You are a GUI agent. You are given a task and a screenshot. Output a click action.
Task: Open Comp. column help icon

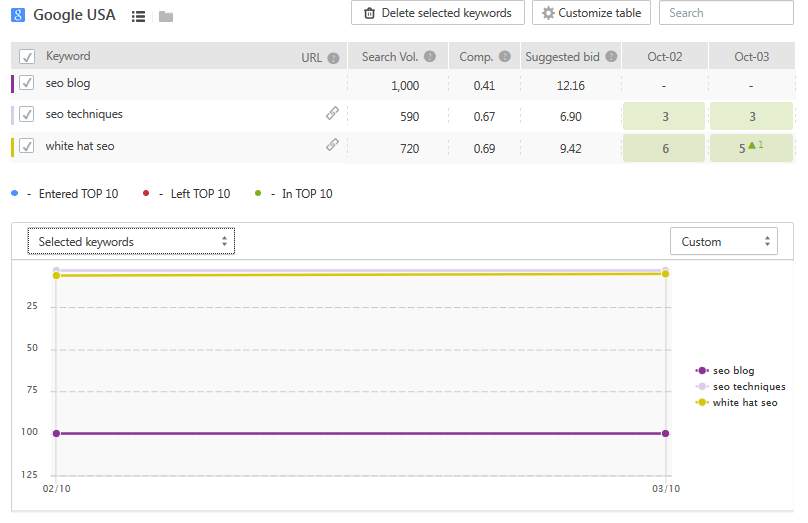[x=505, y=57]
